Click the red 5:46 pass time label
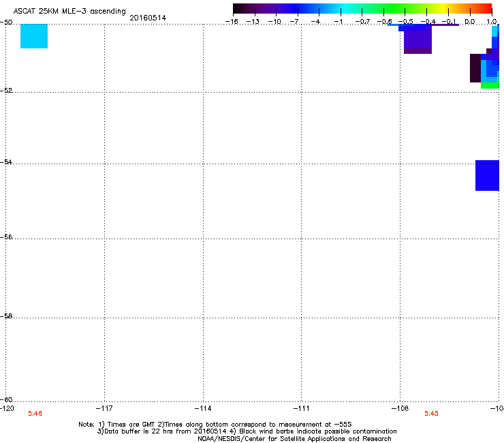 coord(35,414)
